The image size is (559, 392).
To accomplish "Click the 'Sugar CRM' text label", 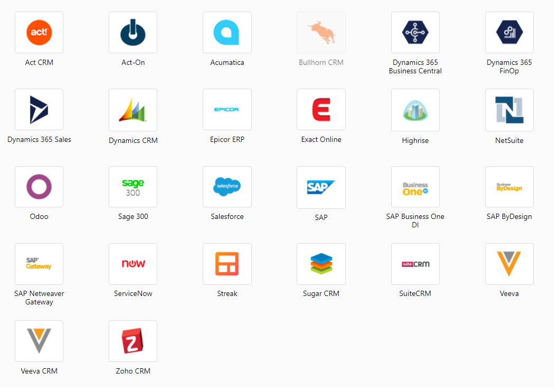I will (x=321, y=293).
